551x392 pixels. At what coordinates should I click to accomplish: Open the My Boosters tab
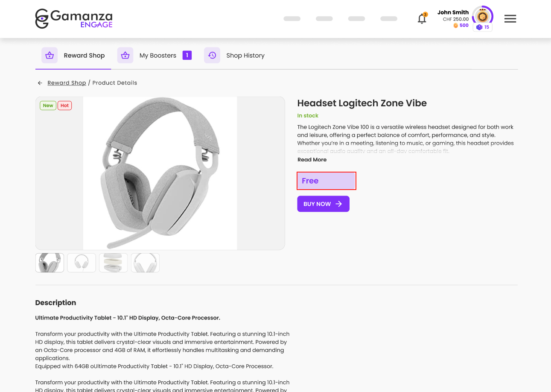point(158,56)
